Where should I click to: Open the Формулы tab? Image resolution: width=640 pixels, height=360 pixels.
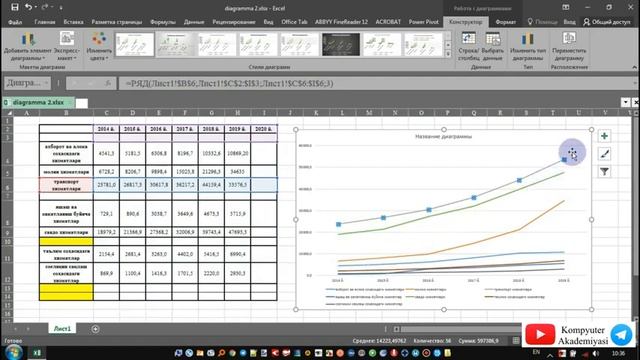163,22
